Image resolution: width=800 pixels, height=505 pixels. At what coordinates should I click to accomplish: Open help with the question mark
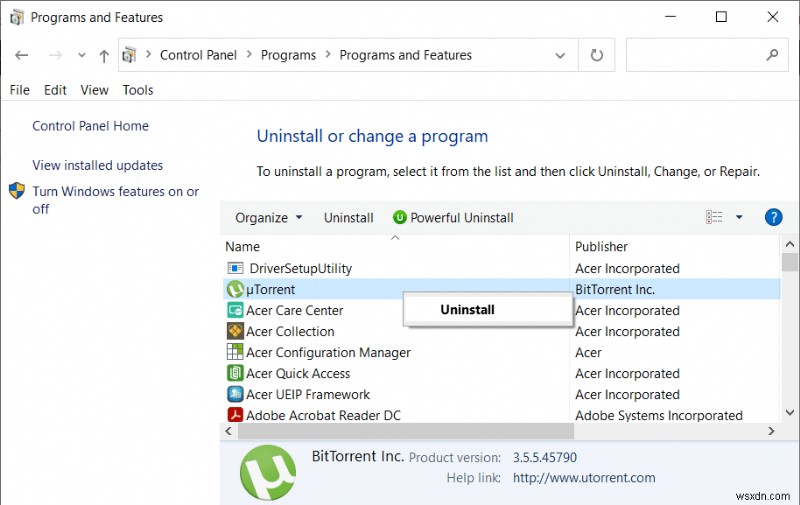(x=773, y=217)
